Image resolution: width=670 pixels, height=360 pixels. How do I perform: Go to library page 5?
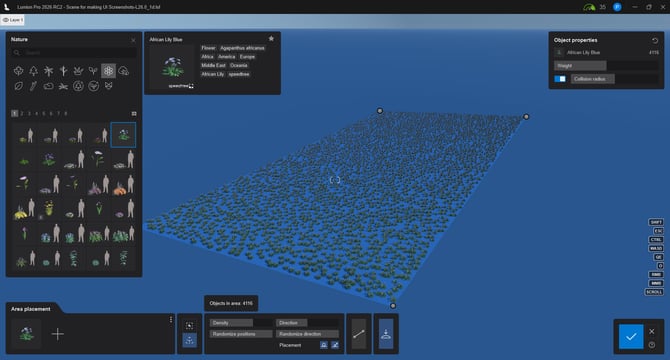click(x=44, y=114)
